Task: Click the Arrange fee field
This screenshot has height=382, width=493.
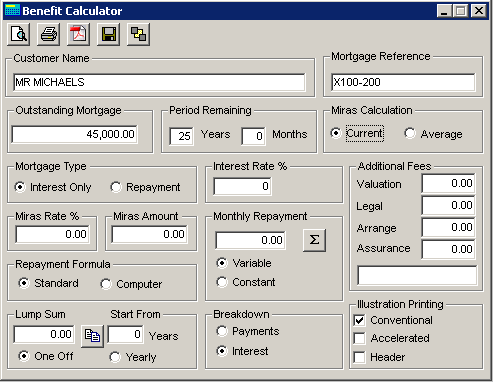Action: coord(448,227)
